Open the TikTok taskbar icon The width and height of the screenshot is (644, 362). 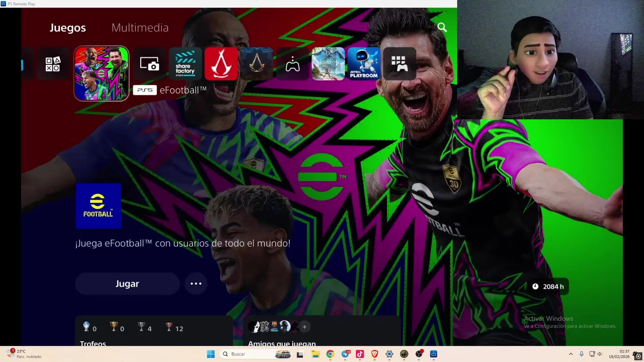pyautogui.click(x=360, y=354)
